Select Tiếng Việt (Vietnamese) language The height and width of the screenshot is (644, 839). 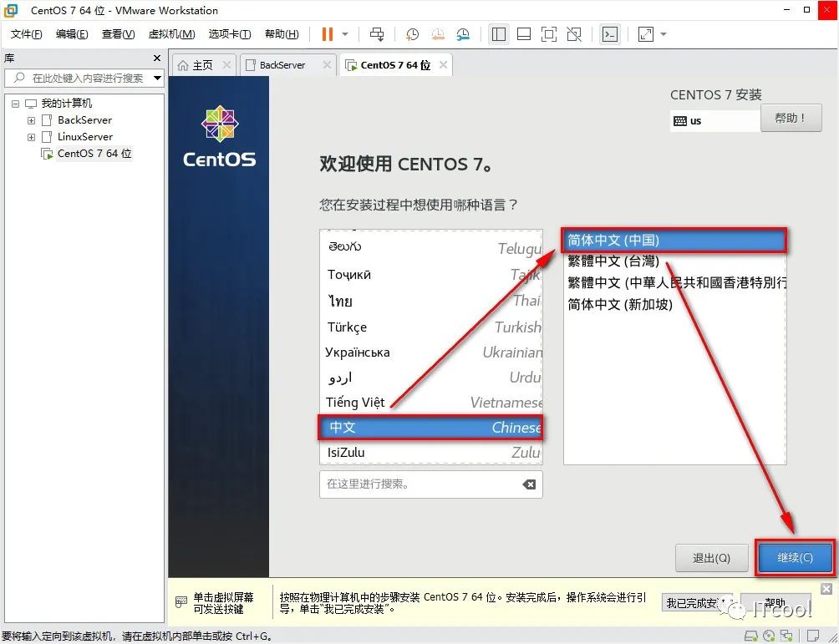click(431, 403)
